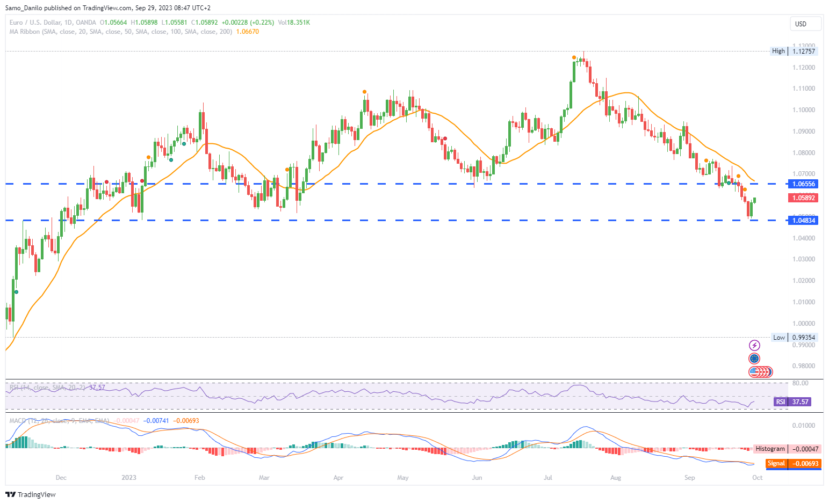The width and height of the screenshot is (829, 504).
Task: Click the Samo_Danilo published header text
Action: click(x=108, y=8)
